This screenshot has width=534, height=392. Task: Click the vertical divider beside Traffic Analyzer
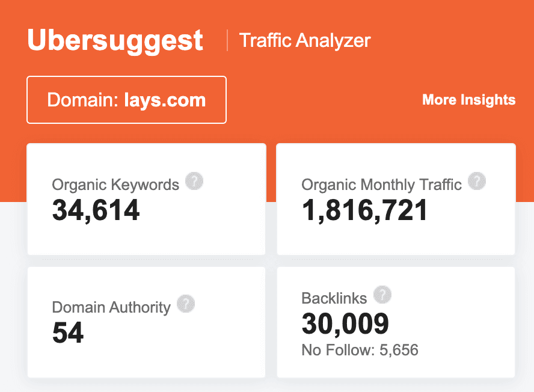(x=227, y=40)
